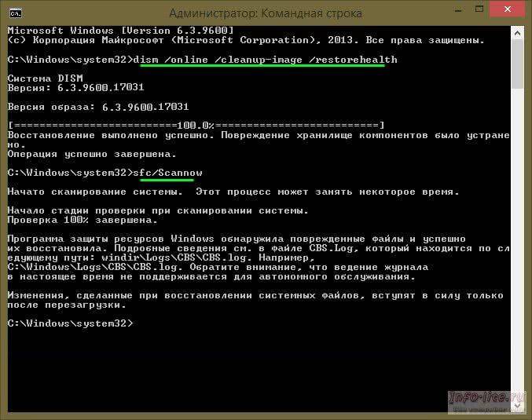Minimize the command prompt window

(x=458, y=10)
